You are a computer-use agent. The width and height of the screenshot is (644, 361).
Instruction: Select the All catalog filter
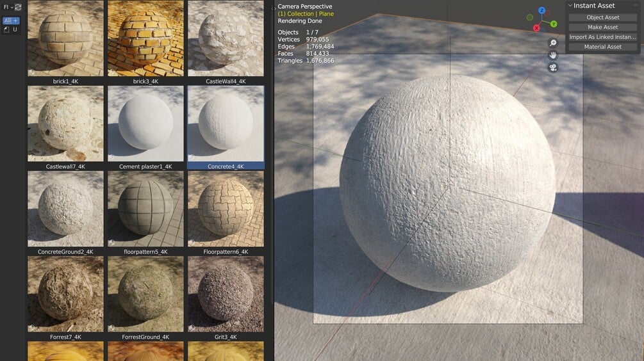click(x=8, y=20)
